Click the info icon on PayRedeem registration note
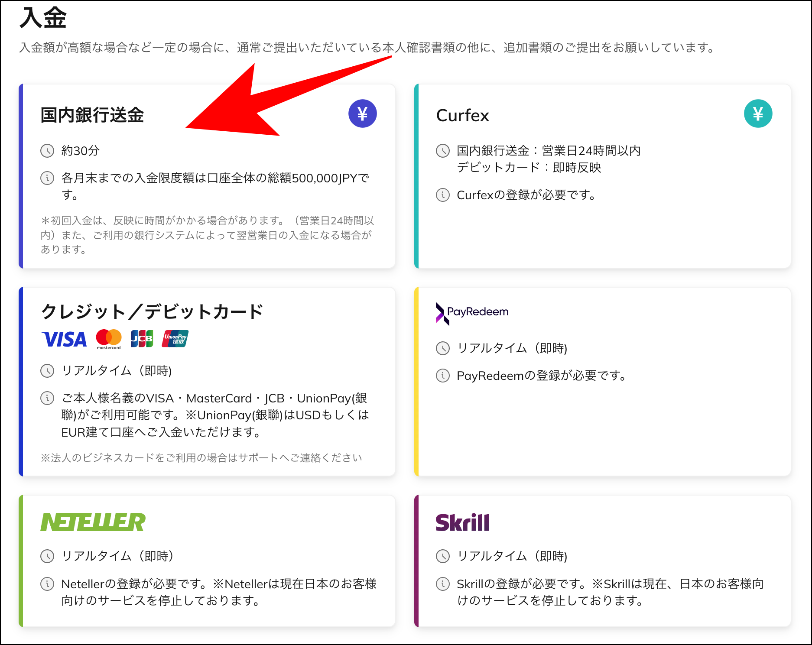This screenshot has width=812, height=645. point(442,376)
